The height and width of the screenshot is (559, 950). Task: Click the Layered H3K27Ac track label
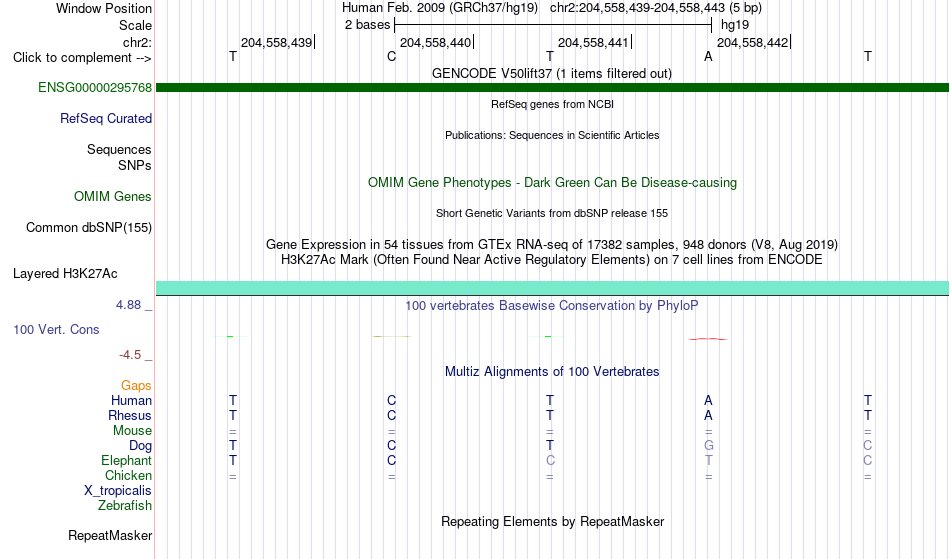[65, 274]
